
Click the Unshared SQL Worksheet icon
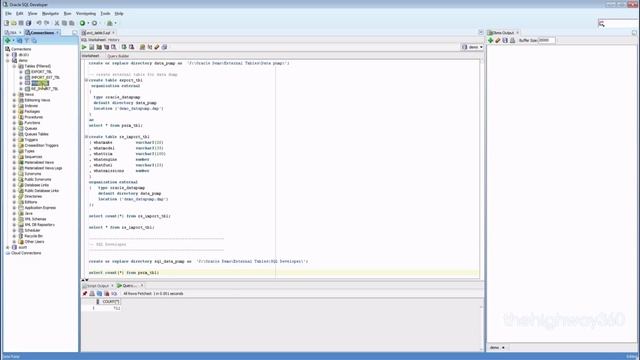pos(142,47)
